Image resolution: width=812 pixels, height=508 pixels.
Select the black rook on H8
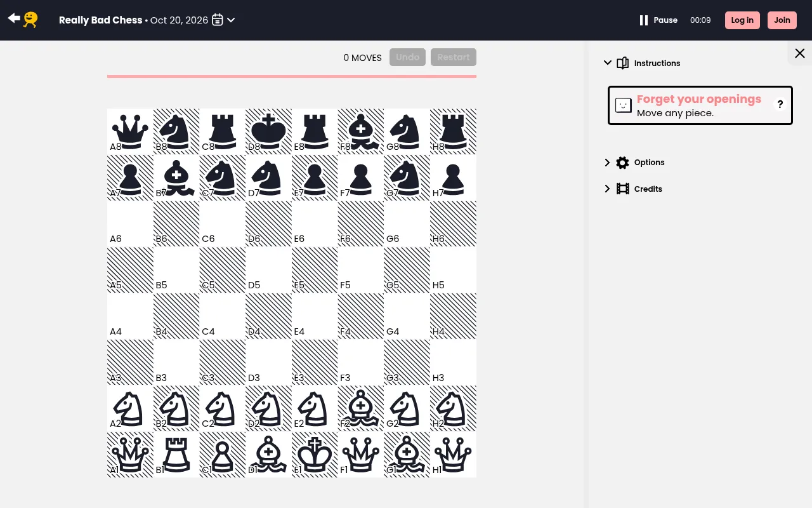click(453, 131)
